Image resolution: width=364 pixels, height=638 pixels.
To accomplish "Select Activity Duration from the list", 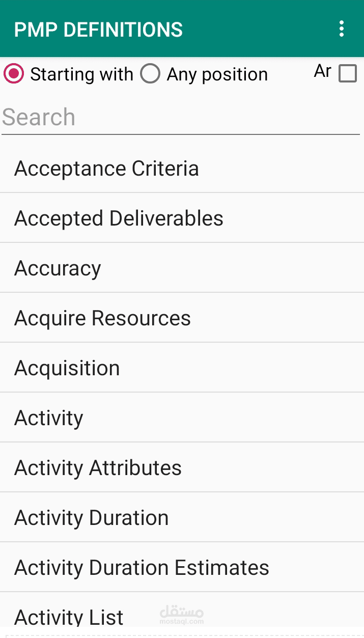I will click(x=92, y=517).
